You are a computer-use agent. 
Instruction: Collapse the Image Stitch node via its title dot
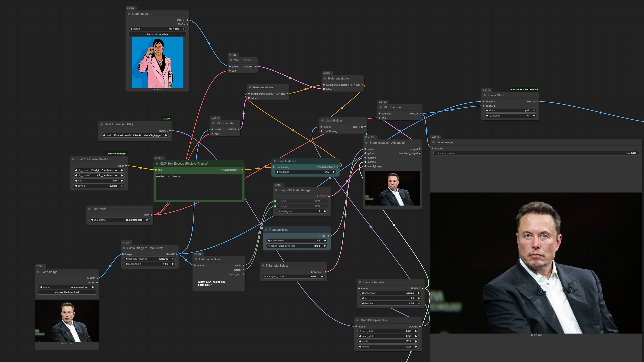pyautogui.click(x=485, y=95)
